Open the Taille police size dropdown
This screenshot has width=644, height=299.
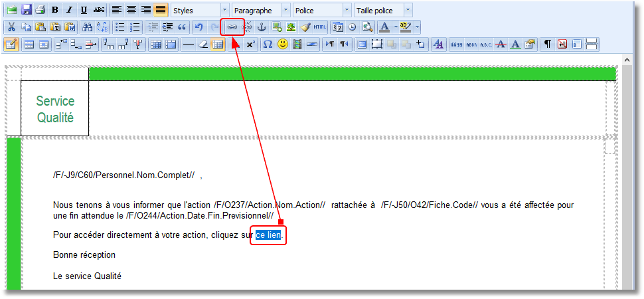point(407,11)
